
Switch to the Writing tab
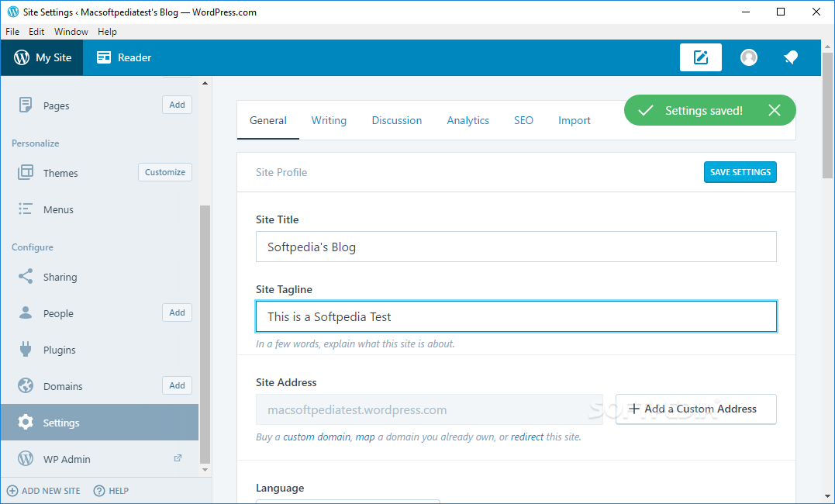pyautogui.click(x=329, y=120)
